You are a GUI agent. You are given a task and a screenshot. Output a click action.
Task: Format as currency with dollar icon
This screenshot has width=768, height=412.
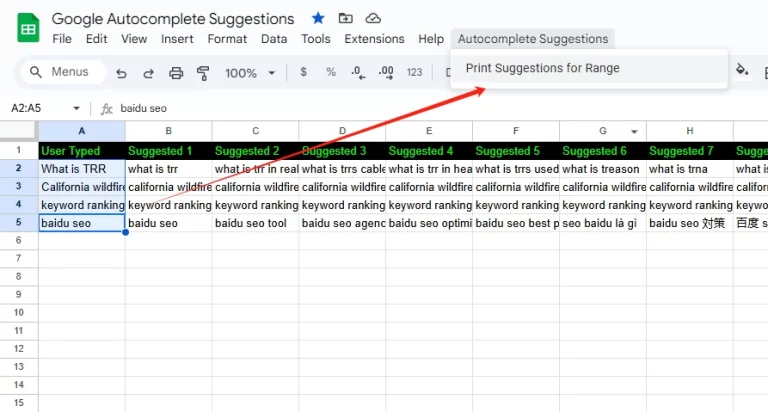[304, 73]
